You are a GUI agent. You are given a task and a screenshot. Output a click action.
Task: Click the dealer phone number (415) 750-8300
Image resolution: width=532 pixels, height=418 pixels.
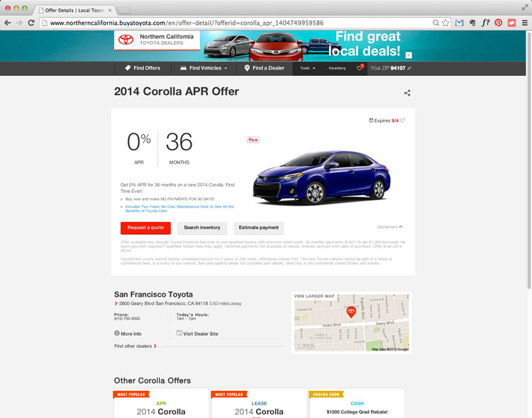click(x=127, y=319)
